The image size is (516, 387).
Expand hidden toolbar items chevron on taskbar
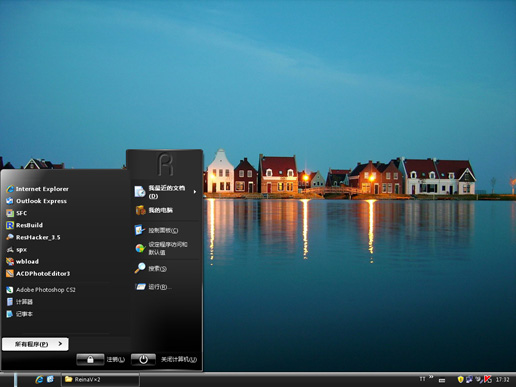(431, 377)
